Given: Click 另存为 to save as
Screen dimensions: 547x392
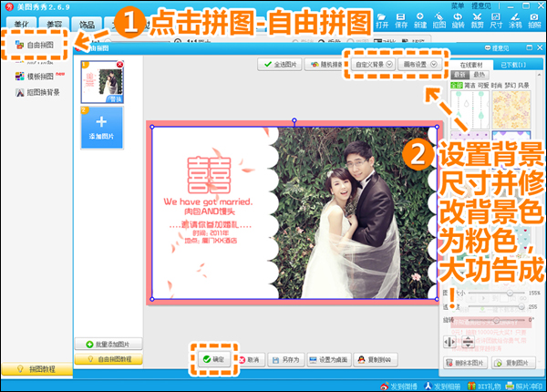Looking at the screenshot, I should [x=286, y=359].
